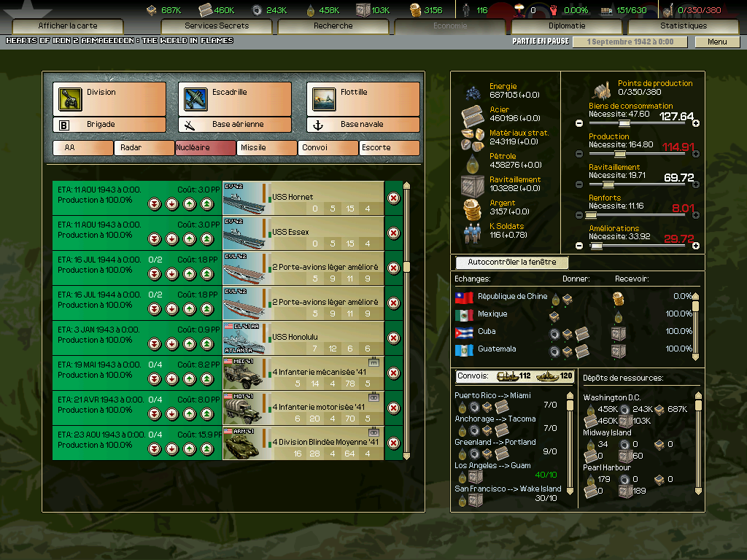The height and width of the screenshot is (560, 747).
Task: Select the Los Angeles --> Guam convoy
Action: point(506,472)
